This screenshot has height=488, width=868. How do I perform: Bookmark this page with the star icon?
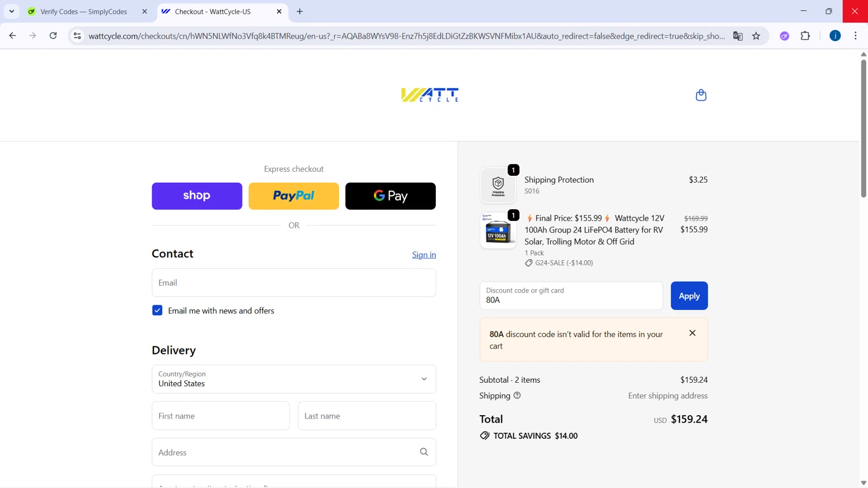click(x=756, y=36)
